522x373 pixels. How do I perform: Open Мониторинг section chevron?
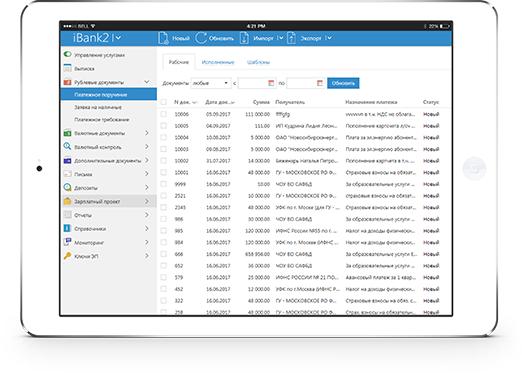coord(147,242)
